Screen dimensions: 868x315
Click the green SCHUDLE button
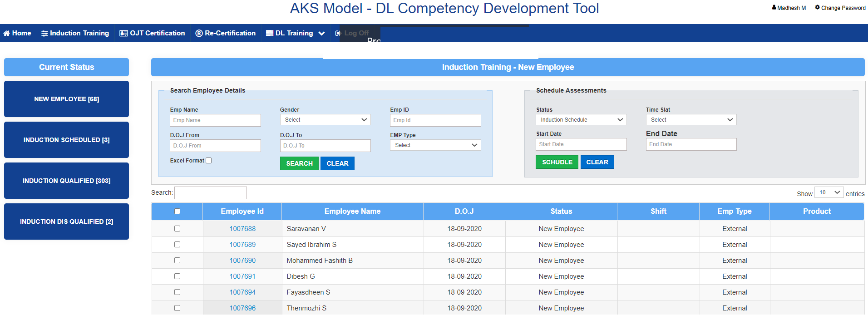click(x=557, y=162)
